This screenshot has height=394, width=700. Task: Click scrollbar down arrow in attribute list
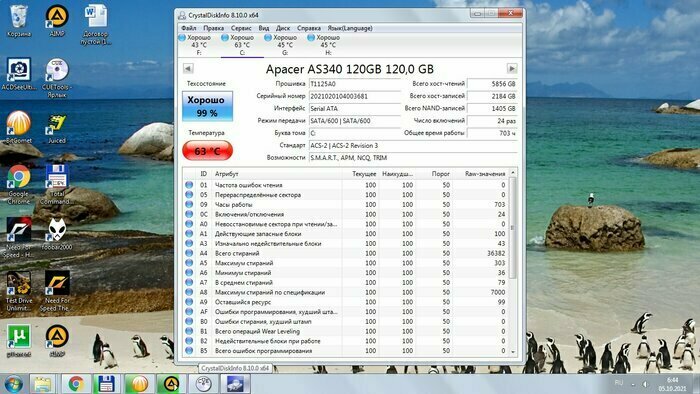[x=512, y=352]
